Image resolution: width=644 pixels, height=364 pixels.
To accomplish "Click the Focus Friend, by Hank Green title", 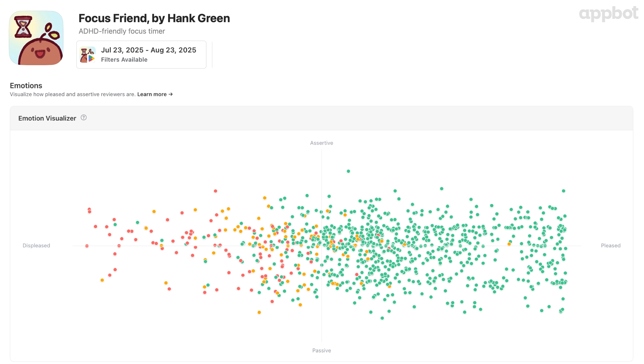I will point(154,18).
